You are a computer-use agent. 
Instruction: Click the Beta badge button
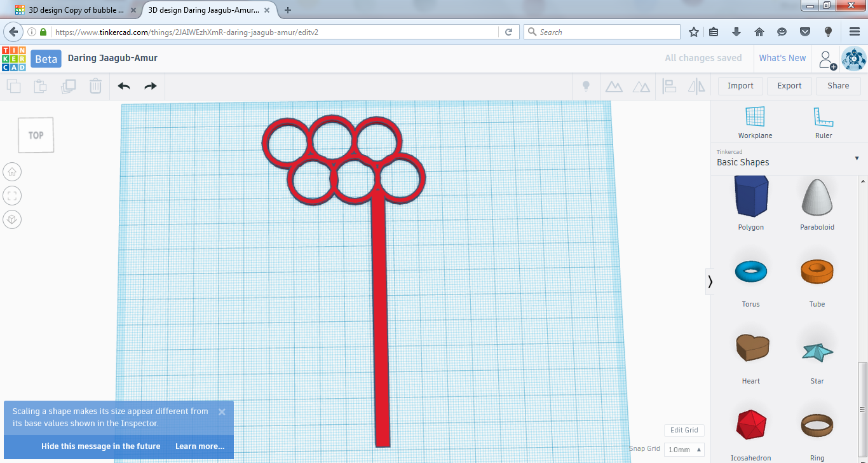point(46,59)
